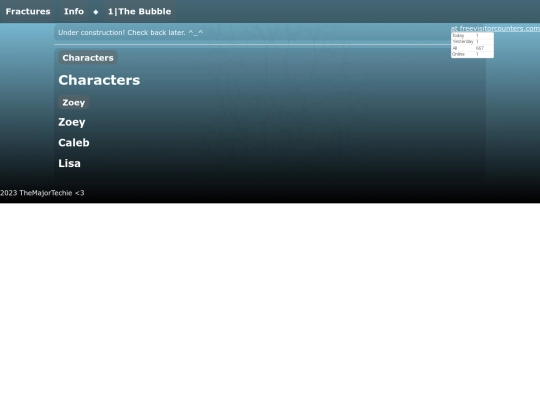Click the Under construction notice text
The height and width of the screenshot is (405, 540).
click(131, 33)
